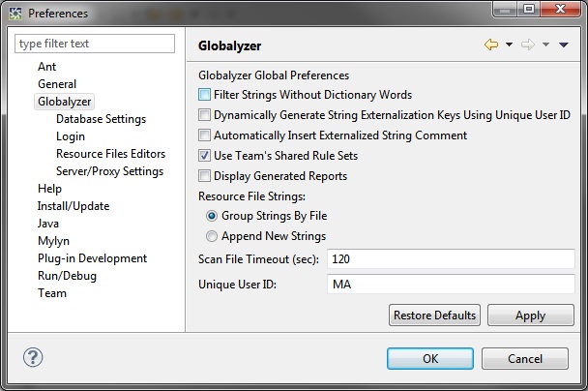Select Group Strings By File option
588x391 pixels.
(212, 216)
